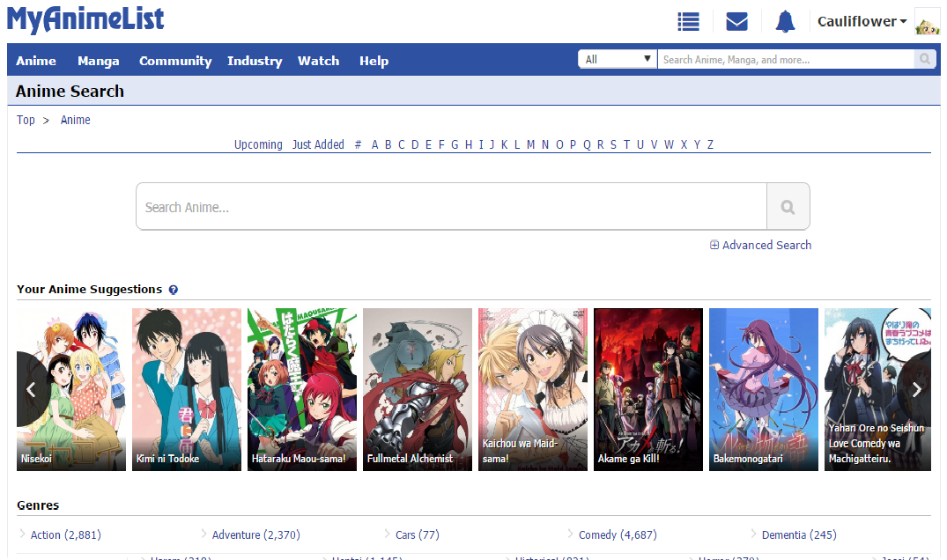Open the All search category dropdown
The image size is (947, 560).
tap(618, 59)
